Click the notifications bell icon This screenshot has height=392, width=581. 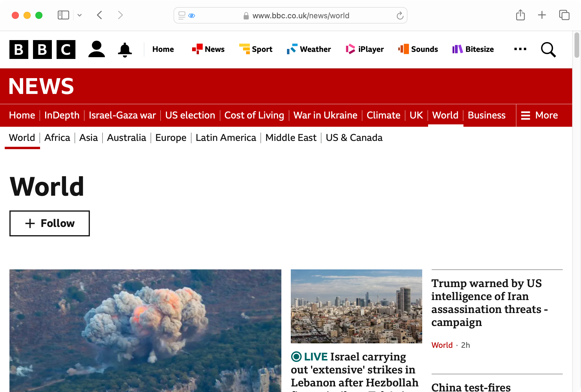pos(125,50)
